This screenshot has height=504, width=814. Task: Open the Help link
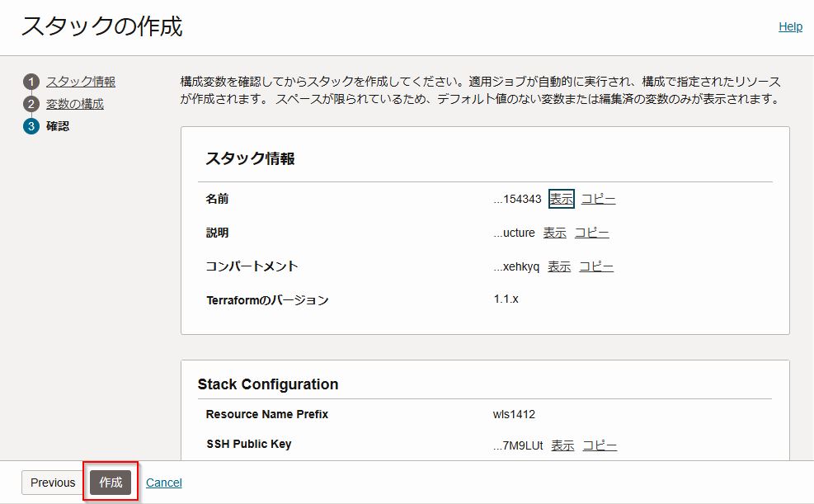(790, 26)
